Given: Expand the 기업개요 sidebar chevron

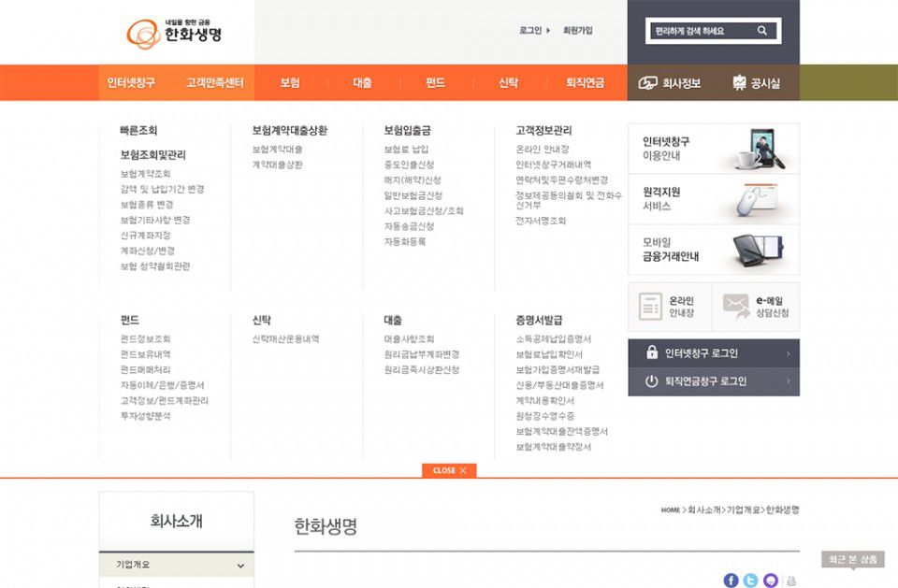Looking at the screenshot, I should pyautogui.click(x=240, y=566).
